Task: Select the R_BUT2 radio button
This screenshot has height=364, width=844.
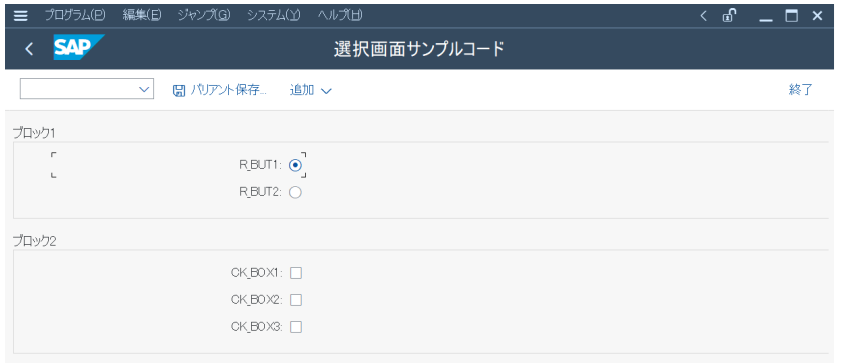Action: [x=295, y=192]
